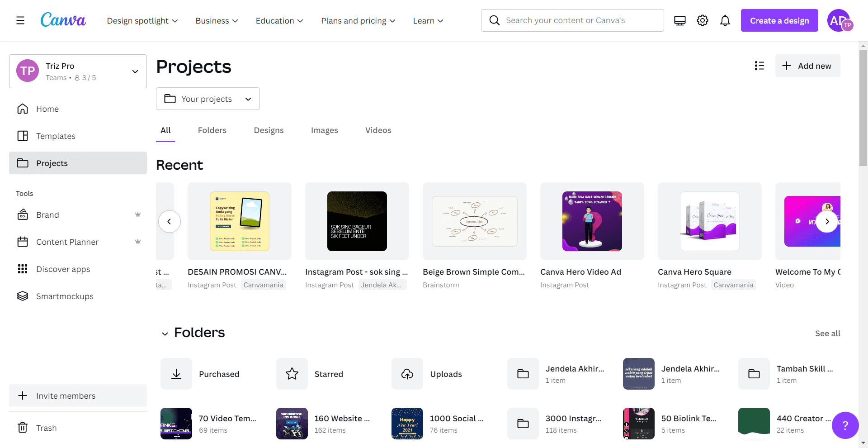Screen dimensions: 868x448
Task: Open the Uploads cloud icon
Action: (x=407, y=374)
